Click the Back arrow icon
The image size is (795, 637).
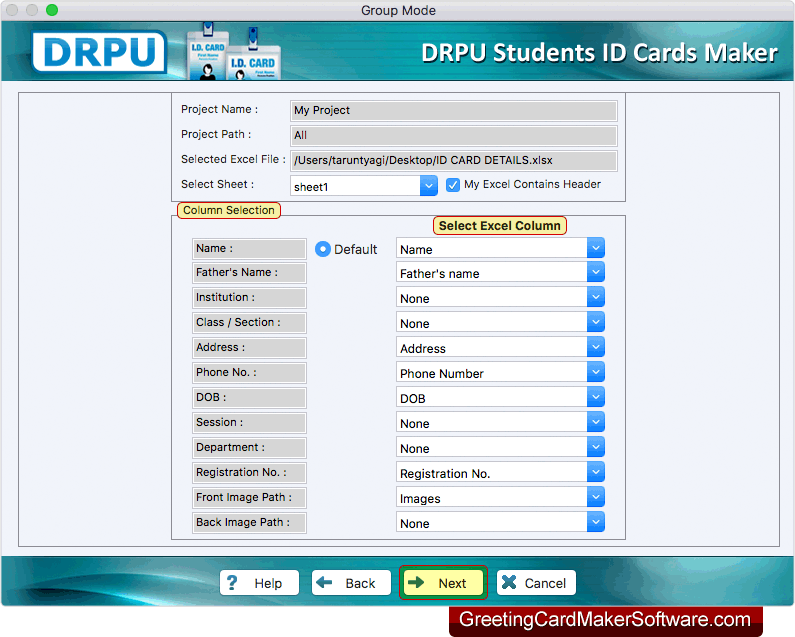click(x=324, y=582)
